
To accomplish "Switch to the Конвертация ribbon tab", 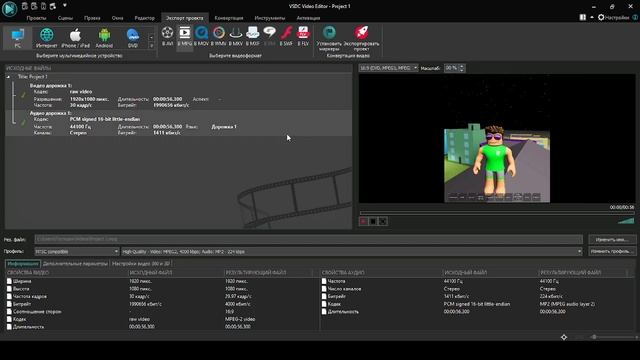I will (229, 18).
